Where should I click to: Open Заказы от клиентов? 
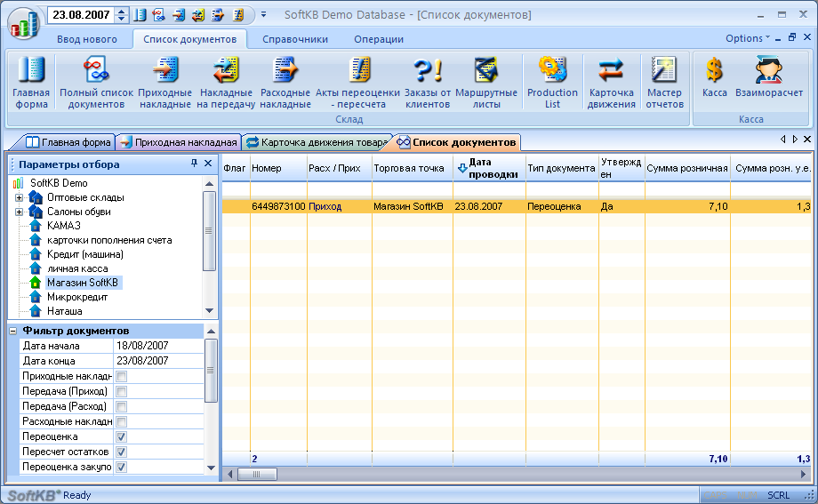428,82
